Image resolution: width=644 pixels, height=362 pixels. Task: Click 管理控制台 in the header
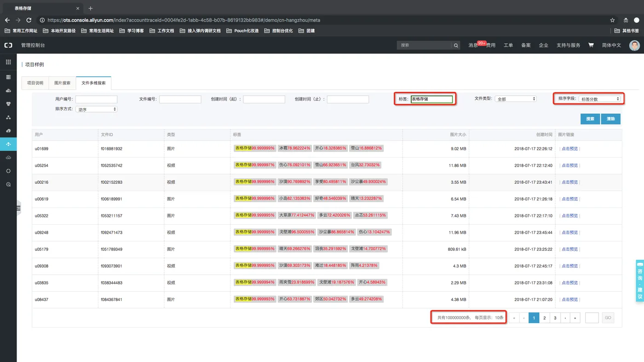tap(33, 45)
